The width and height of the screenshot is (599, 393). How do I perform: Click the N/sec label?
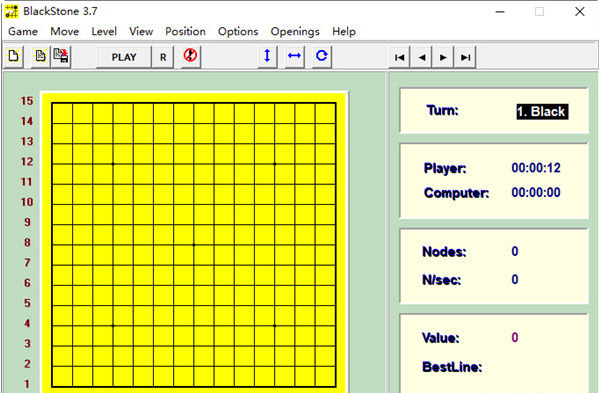click(442, 280)
